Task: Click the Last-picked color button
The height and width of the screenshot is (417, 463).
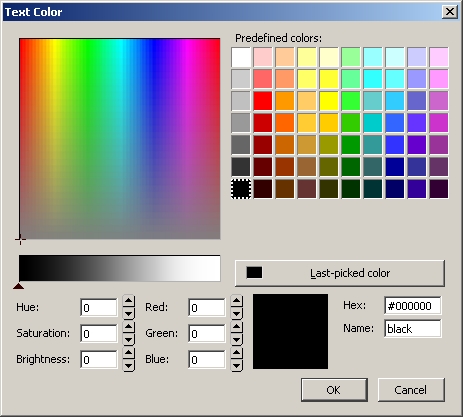Action: (x=340, y=273)
